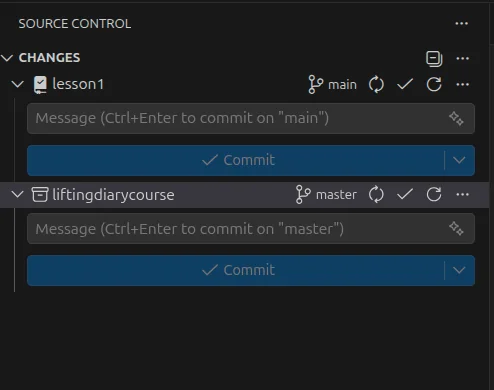Synchronize changes for liftingdiarycourse repository
The width and height of the screenshot is (494, 390).
pyautogui.click(x=376, y=195)
